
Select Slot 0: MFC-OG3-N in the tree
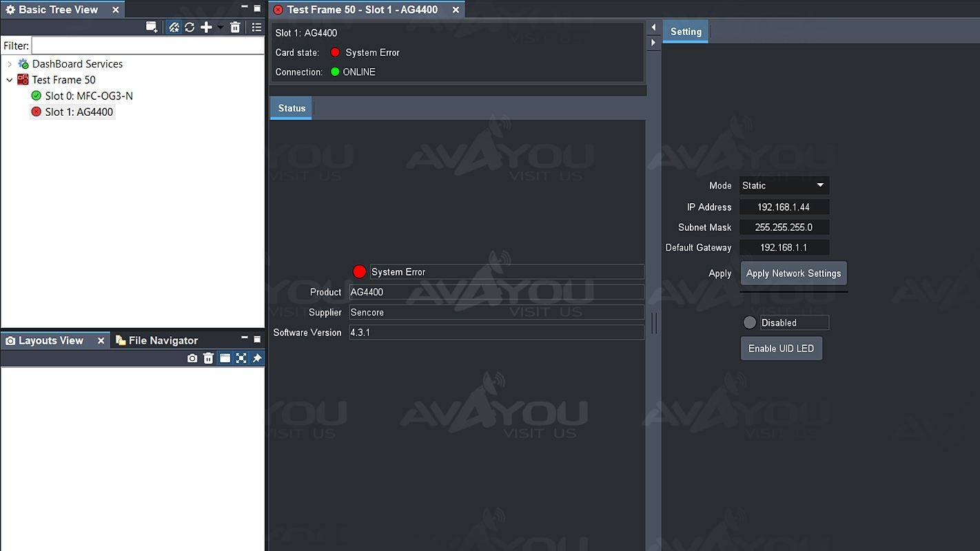(x=88, y=96)
